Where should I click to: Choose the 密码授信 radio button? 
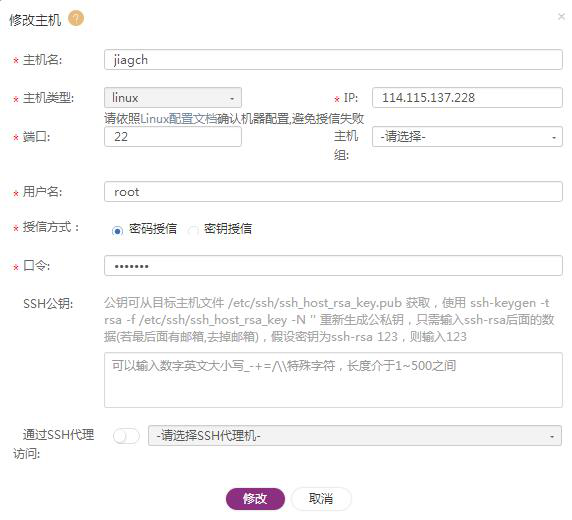[x=117, y=231]
